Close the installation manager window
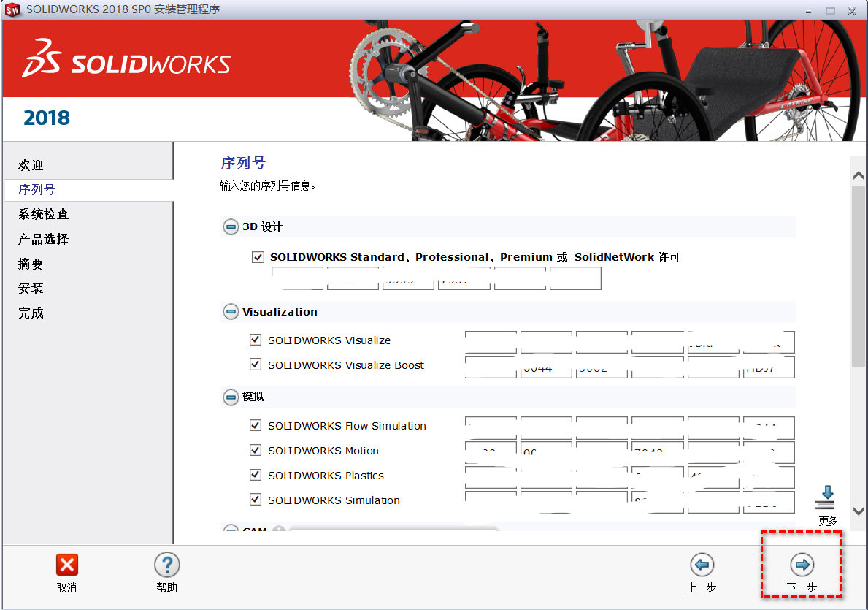This screenshot has height=610, width=868. (851, 10)
